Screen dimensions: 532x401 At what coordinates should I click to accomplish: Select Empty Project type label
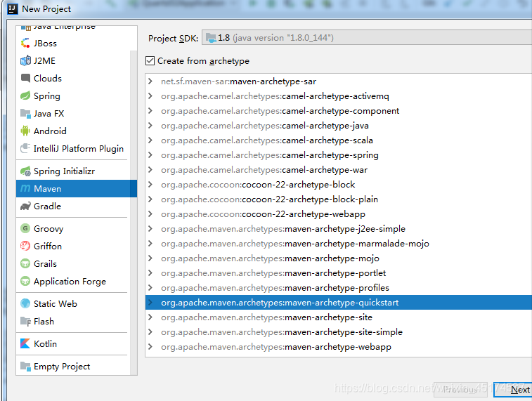coord(62,367)
